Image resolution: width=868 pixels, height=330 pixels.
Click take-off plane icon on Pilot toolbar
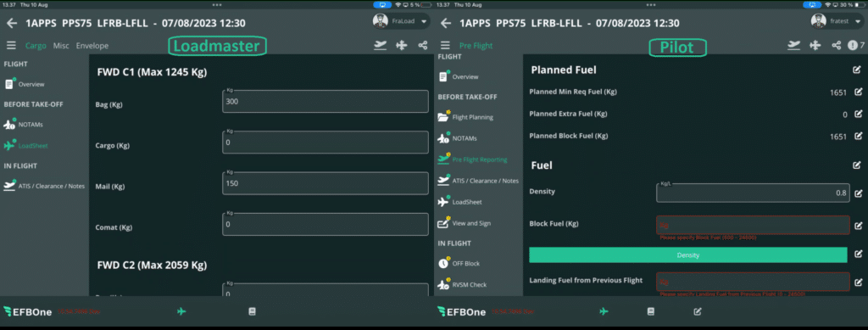pos(794,46)
